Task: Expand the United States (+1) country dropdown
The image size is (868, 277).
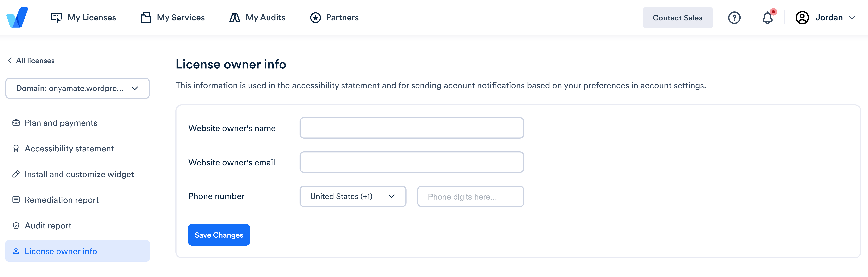Action: point(352,196)
